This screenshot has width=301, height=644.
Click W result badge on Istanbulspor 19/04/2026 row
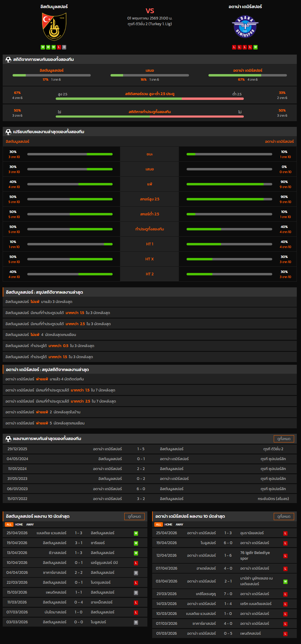136,543
